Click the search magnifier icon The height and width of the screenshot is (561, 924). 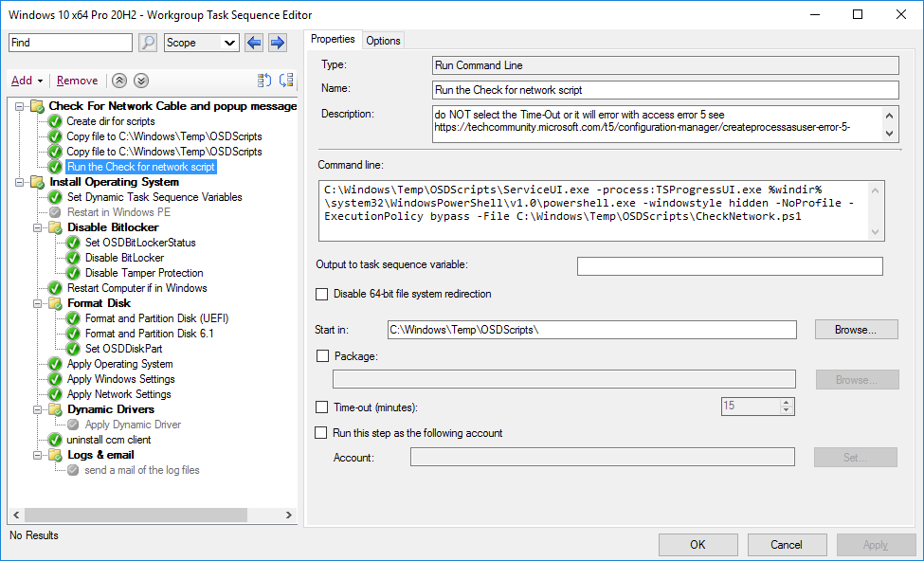147,43
